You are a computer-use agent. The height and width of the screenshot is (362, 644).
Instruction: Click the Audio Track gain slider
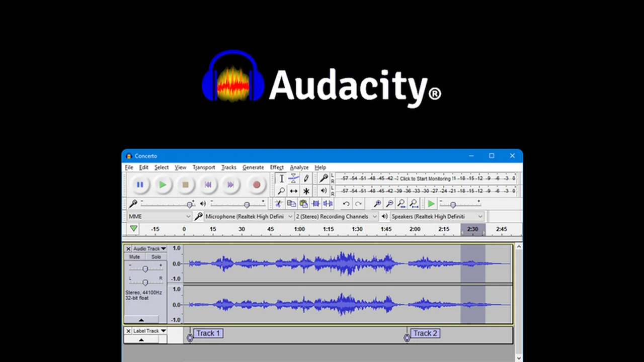(145, 268)
